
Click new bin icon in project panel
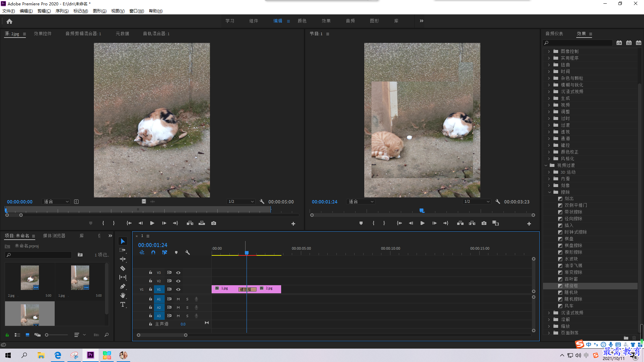80,255
